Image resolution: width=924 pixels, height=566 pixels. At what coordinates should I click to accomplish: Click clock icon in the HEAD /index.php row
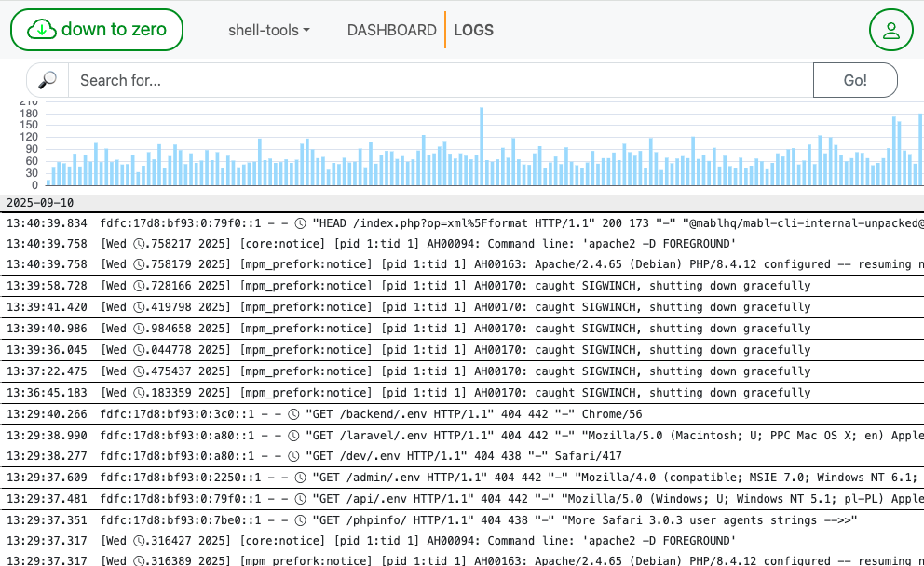[300, 223]
